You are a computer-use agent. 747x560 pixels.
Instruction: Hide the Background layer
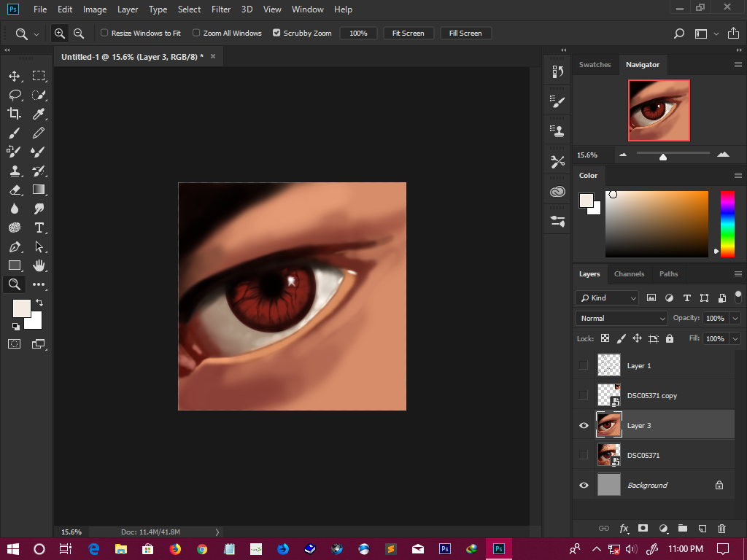(x=584, y=485)
